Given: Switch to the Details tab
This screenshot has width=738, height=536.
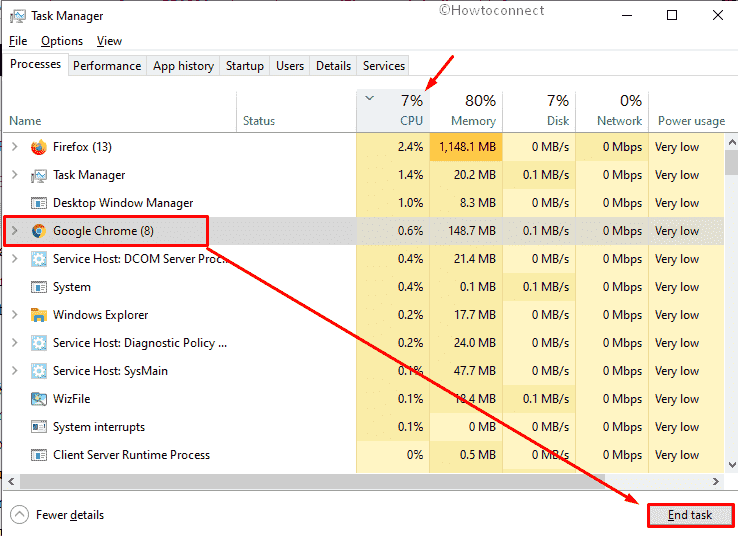Looking at the screenshot, I should click(333, 66).
